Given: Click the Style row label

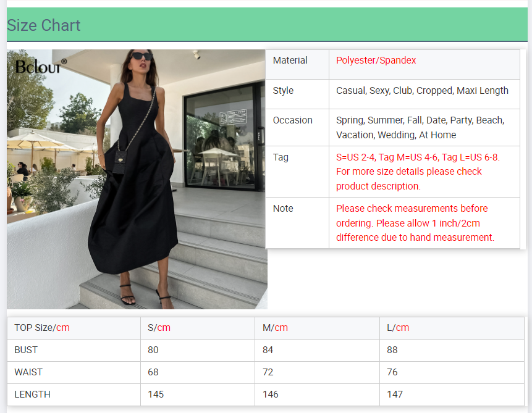Looking at the screenshot, I should (x=283, y=91).
